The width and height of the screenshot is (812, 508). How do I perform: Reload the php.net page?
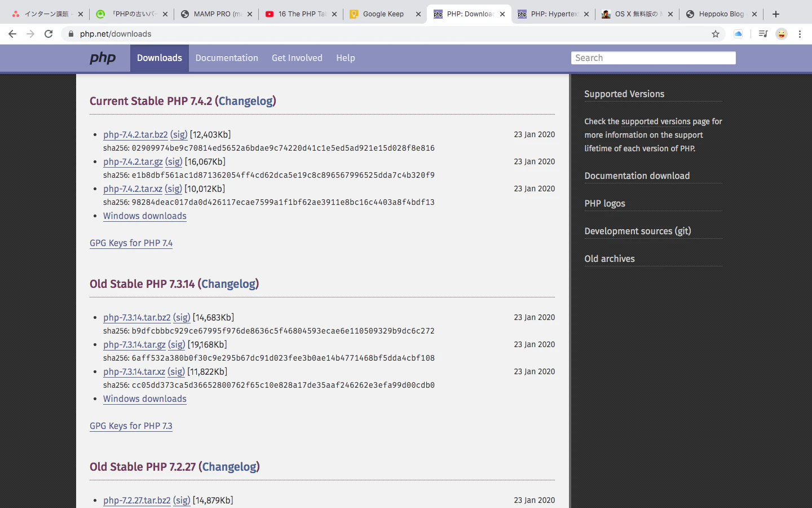pos(48,34)
